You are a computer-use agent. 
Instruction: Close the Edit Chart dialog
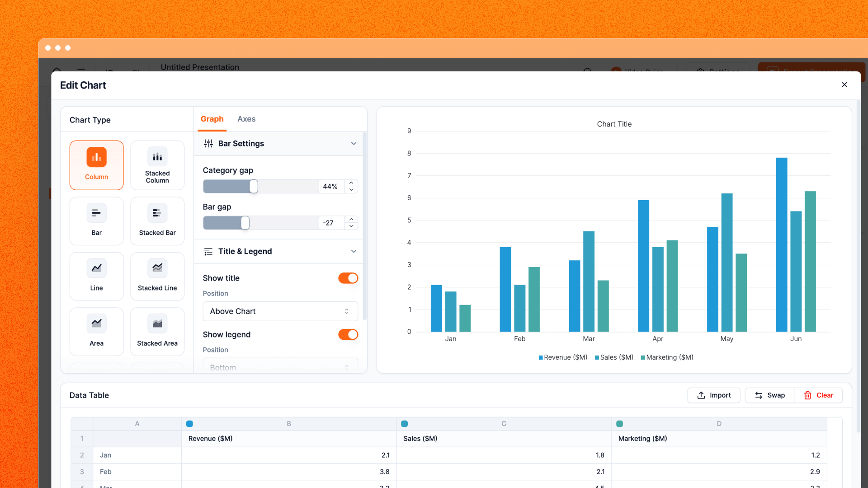pos(844,84)
